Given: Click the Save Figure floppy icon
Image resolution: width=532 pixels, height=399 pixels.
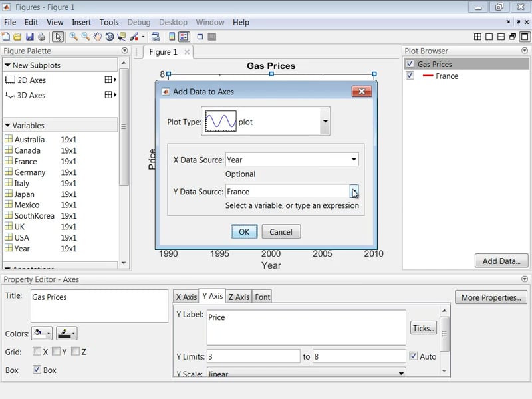Looking at the screenshot, I should coord(30,37).
